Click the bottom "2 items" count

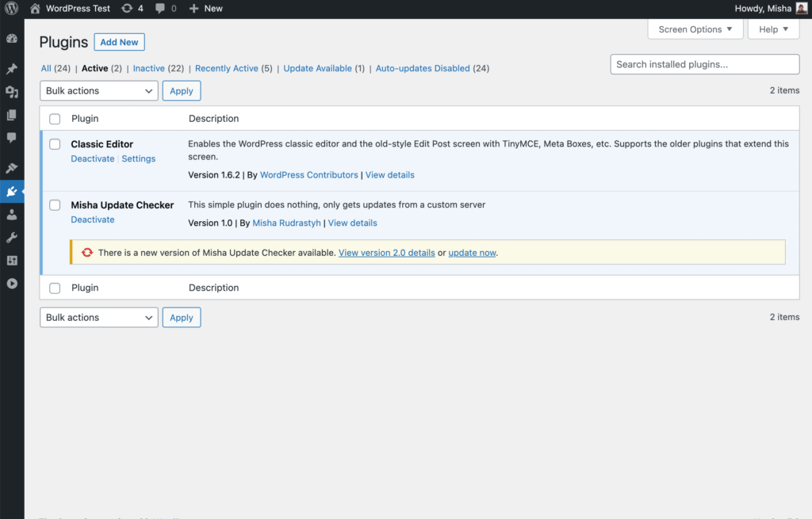point(784,317)
